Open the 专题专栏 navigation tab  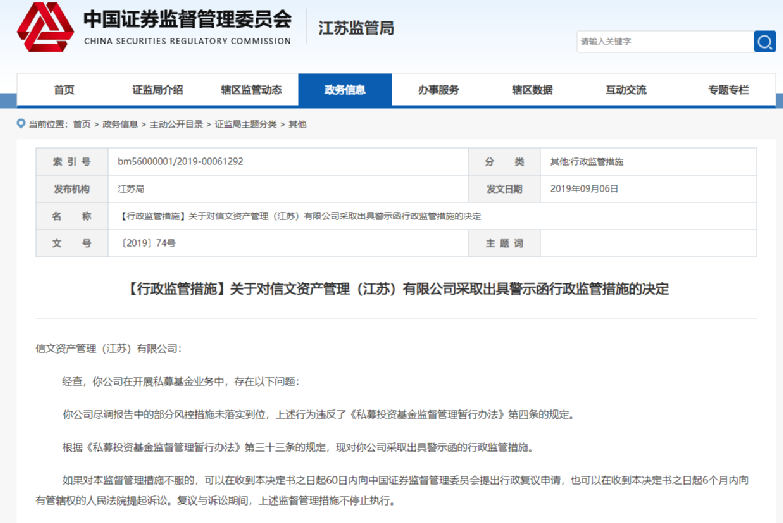[x=729, y=90]
